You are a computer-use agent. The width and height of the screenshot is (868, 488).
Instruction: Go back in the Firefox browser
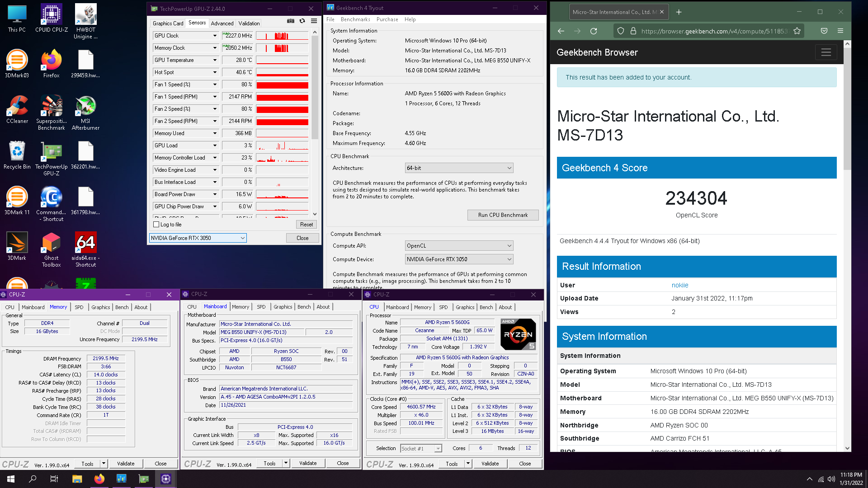coord(561,31)
